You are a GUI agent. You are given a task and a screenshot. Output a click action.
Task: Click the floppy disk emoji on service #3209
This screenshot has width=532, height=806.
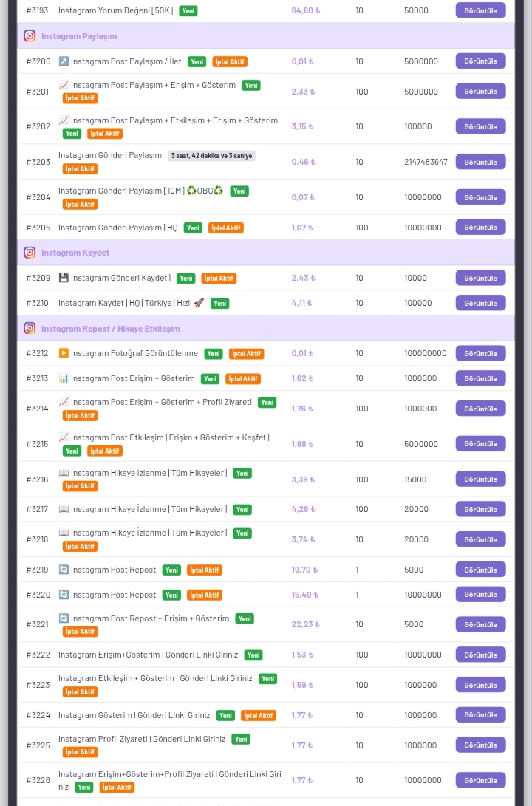(64, 278)
